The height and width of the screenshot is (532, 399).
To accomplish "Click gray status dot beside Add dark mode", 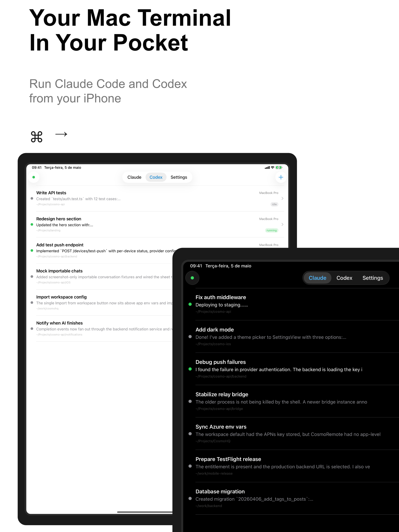I will (190, 336).
